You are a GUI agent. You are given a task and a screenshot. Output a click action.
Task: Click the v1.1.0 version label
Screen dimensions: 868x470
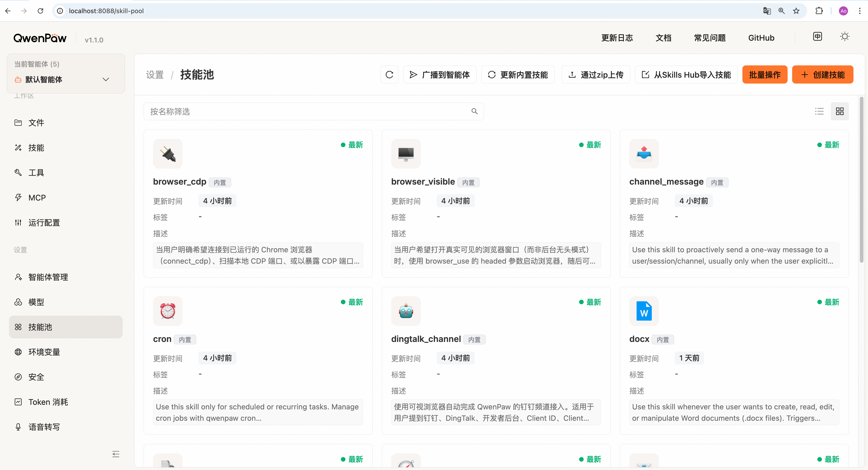[x=94, y=40]
